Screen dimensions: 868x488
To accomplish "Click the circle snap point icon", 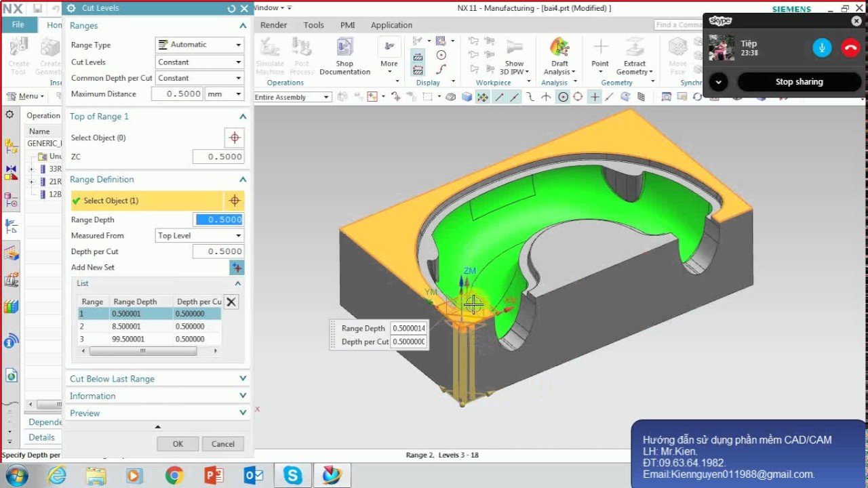I will [x=563, y=97].
